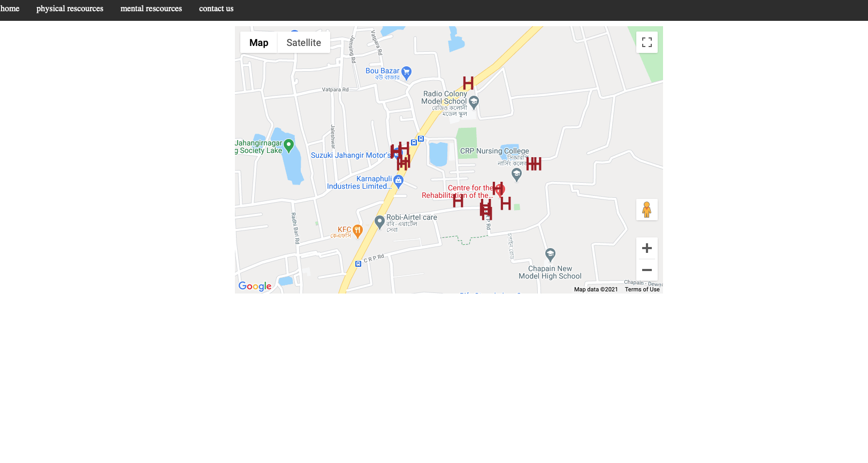Select the Street View pegman
Screen dimensions: 868x463
[x=646, y=210]
